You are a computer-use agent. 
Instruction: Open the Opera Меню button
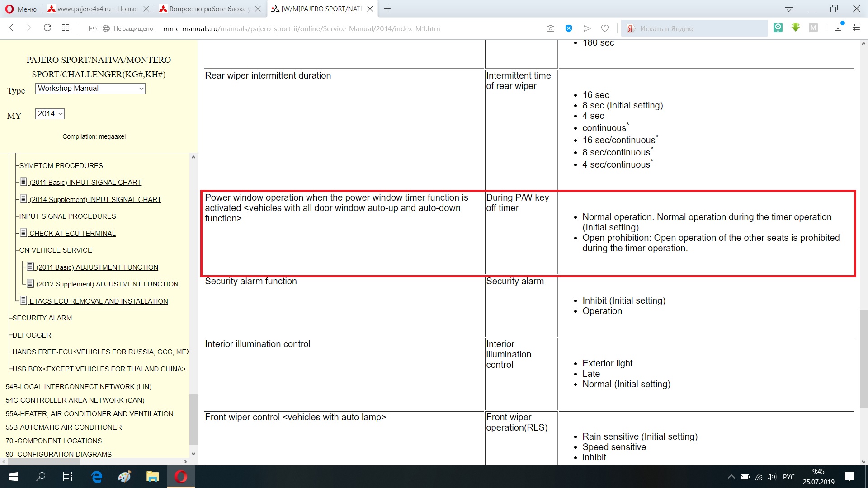[x=21, y=9]
